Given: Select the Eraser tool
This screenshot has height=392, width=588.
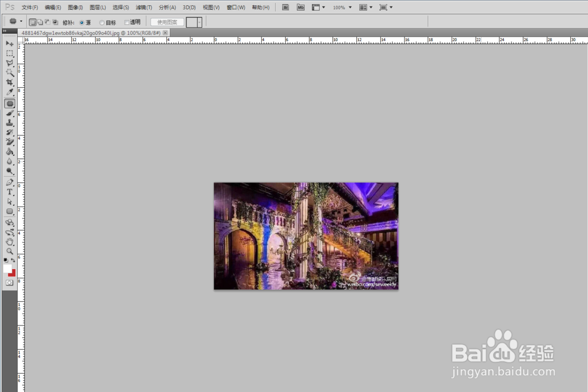Looking at the screenshot, I should tap(9, 142).
